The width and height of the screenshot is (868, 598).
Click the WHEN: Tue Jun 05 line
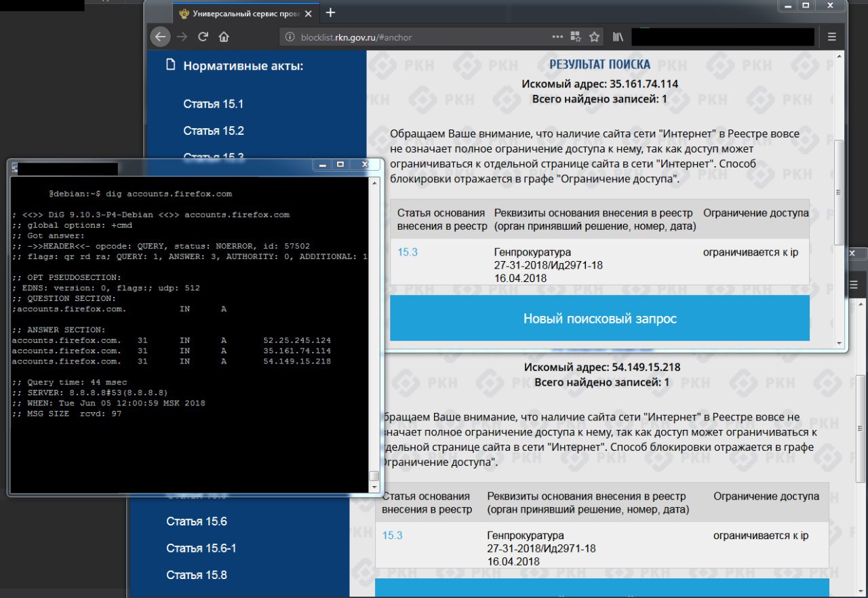click(x=108, y=403)
